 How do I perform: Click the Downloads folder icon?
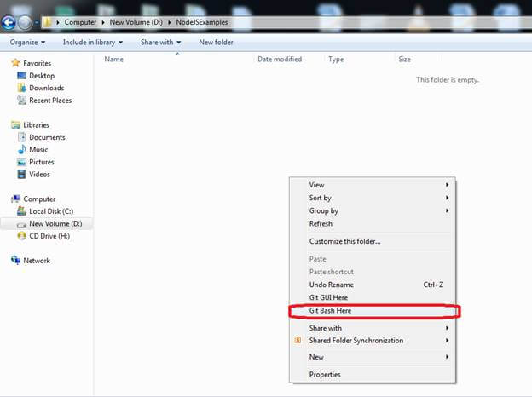(x=21, y=88)
